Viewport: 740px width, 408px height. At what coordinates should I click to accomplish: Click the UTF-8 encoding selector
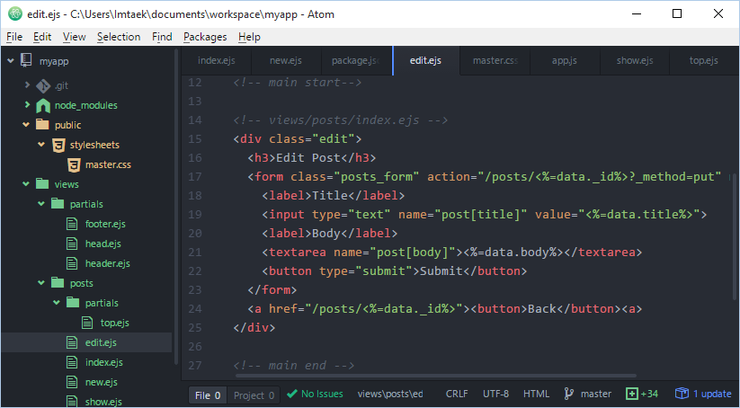coord(496,394)
